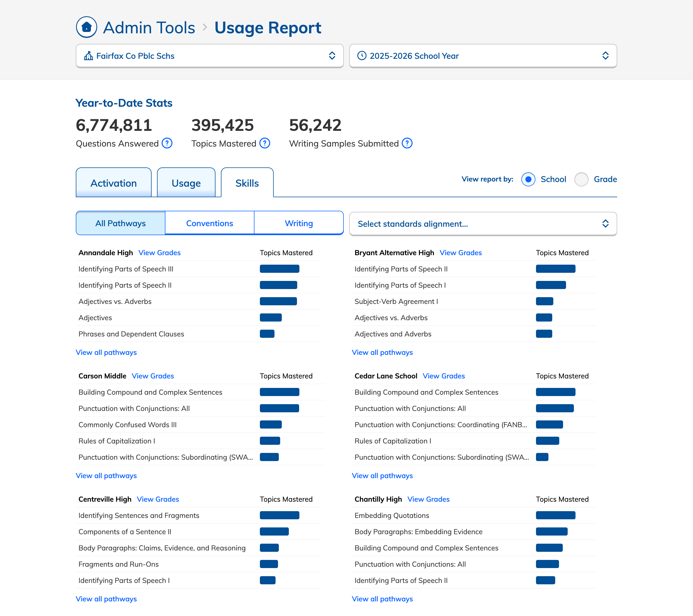Click the Admin Tools breadcrumb link
This screenshot has height=616, width=693.
coord(149,27)
